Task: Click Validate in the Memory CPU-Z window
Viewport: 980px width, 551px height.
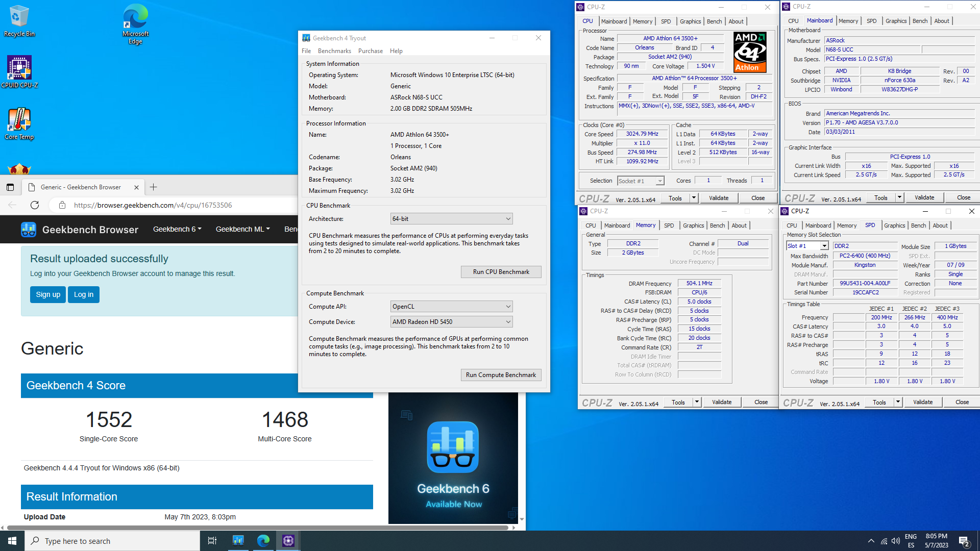Action: click(722, 402)
